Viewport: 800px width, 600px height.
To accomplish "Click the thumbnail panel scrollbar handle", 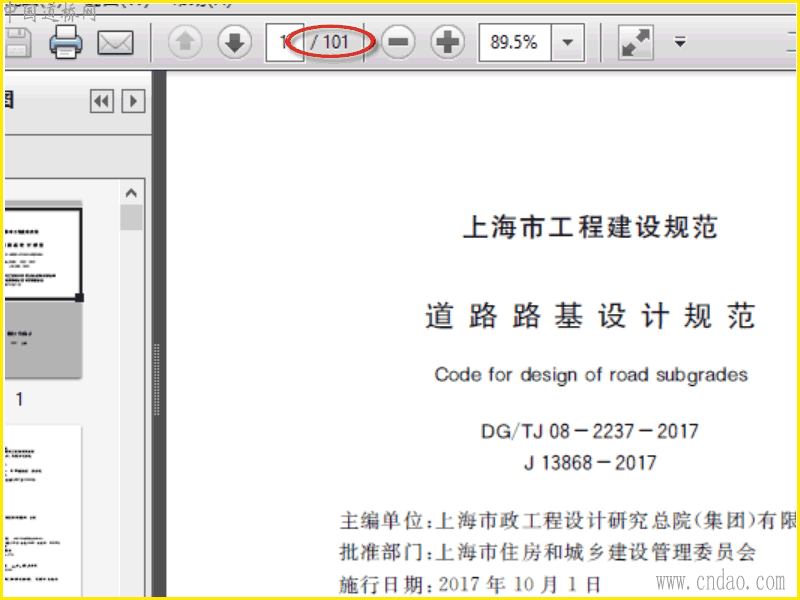I will coord(131,217).
